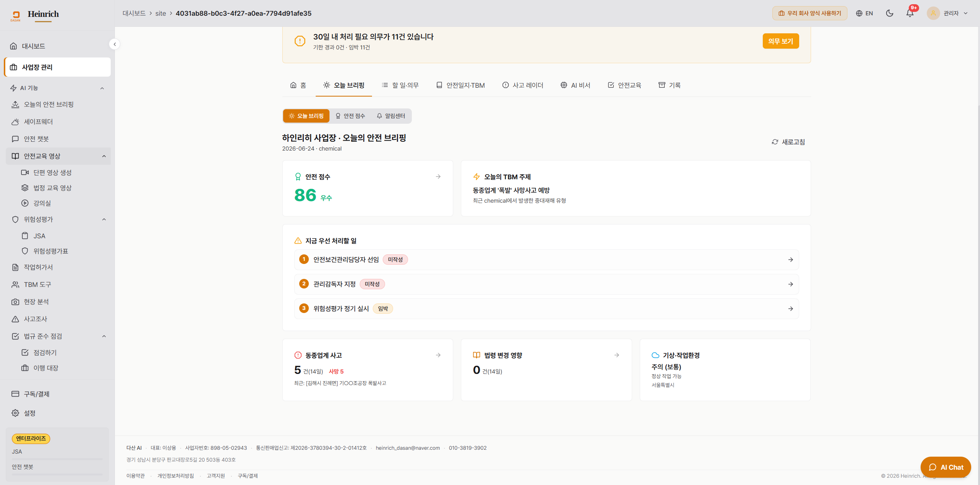Click 우리 회사 양식 사용하기 button

click(810, 13)
